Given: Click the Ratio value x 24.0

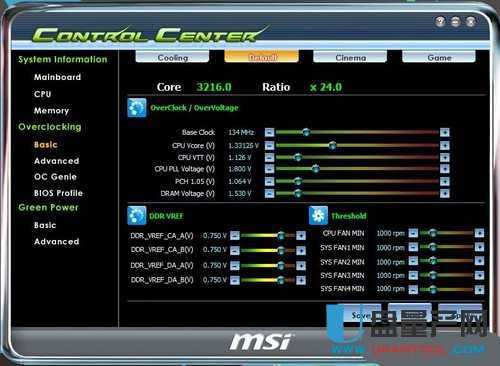Looking at the screenshot, I should coord(326,87).
